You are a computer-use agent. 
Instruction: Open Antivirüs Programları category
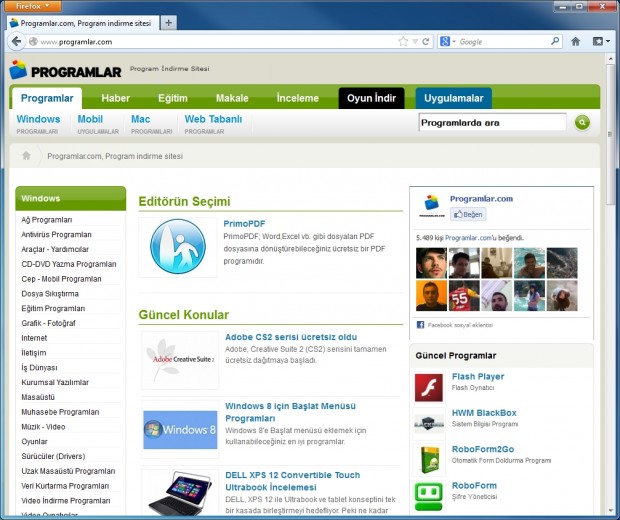tap(56, 234)
